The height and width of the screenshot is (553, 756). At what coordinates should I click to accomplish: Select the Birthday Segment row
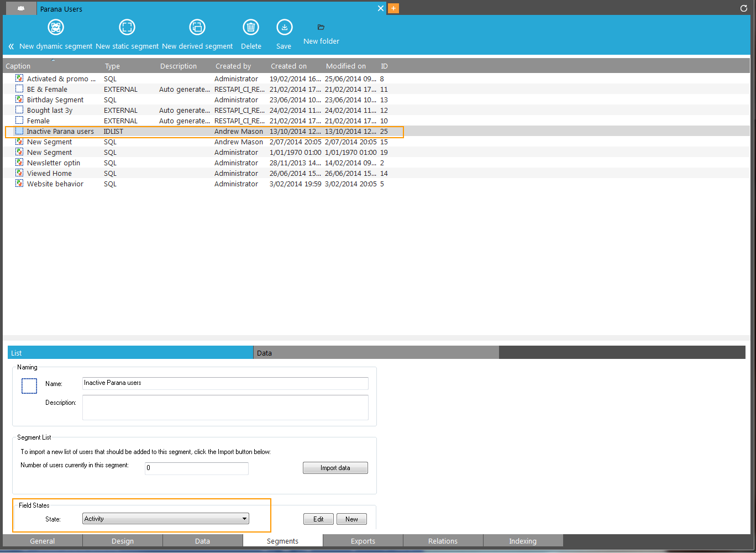pos(55,100)
